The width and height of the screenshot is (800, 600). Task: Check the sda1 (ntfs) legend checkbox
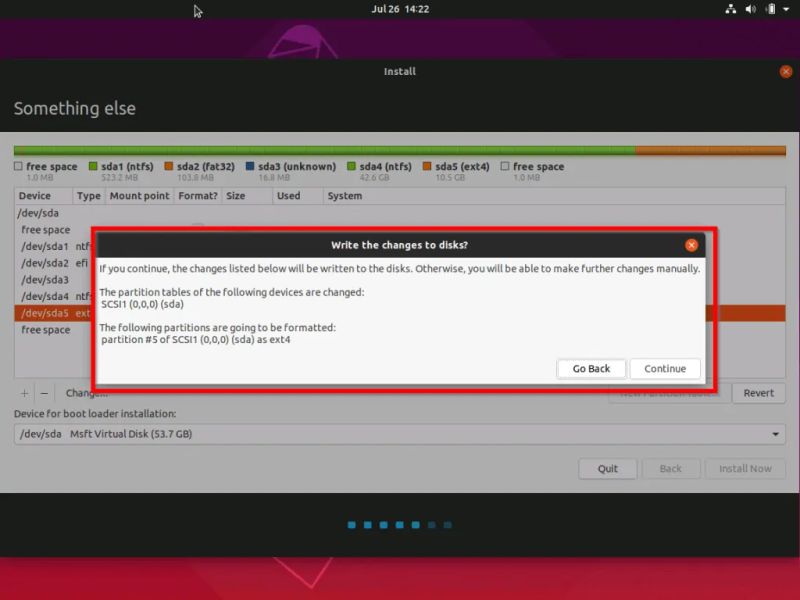(x=93, y=166)
